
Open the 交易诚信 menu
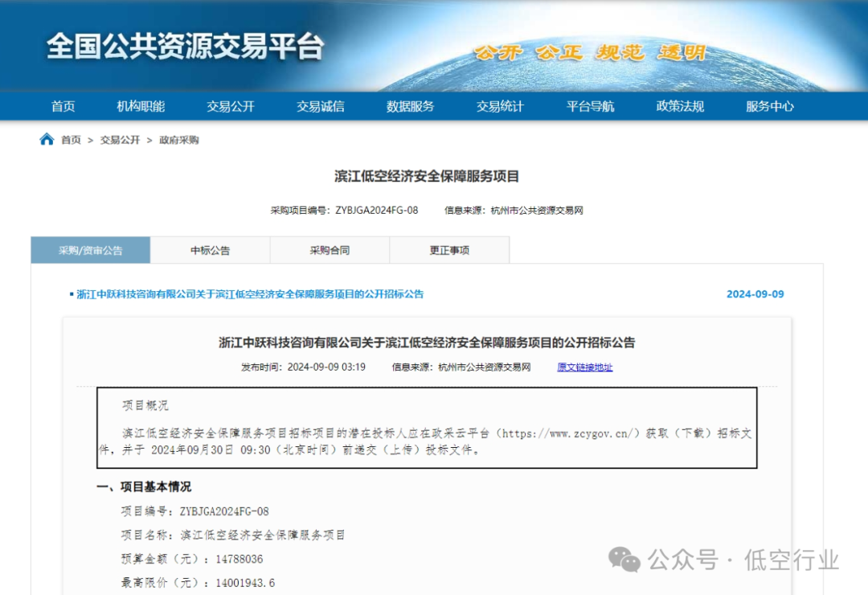(x=320, y=106)
